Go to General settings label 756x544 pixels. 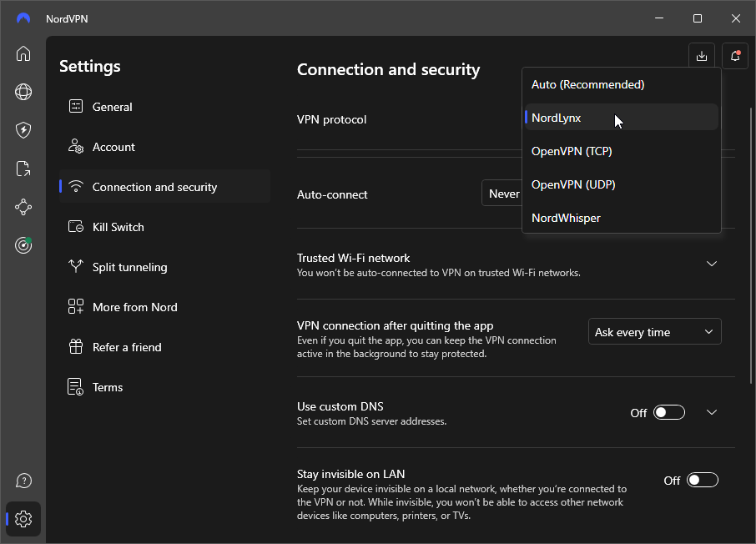112,107
